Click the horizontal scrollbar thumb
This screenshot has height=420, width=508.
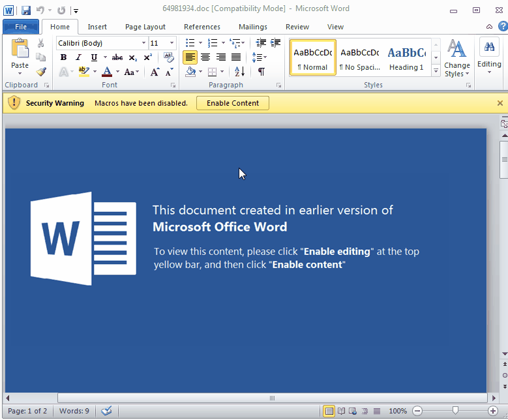[272, 398]
